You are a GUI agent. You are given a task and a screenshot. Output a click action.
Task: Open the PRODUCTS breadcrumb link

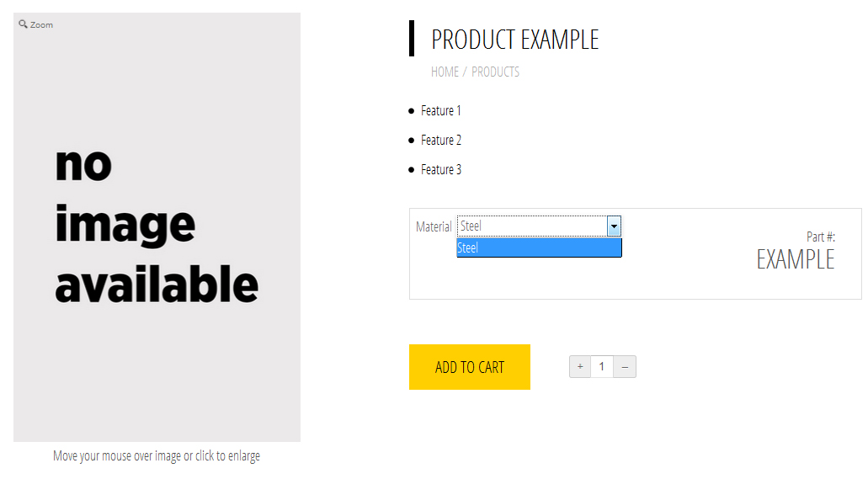pos(495,72)
